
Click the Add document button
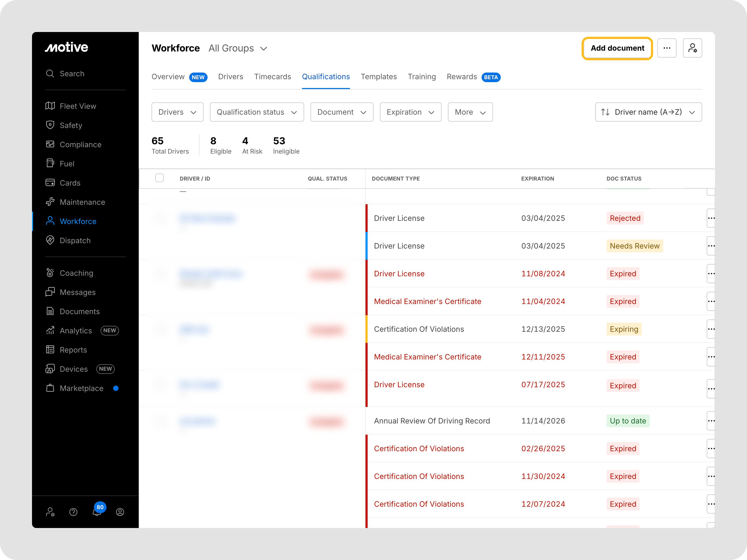click(x=617, y=48)
